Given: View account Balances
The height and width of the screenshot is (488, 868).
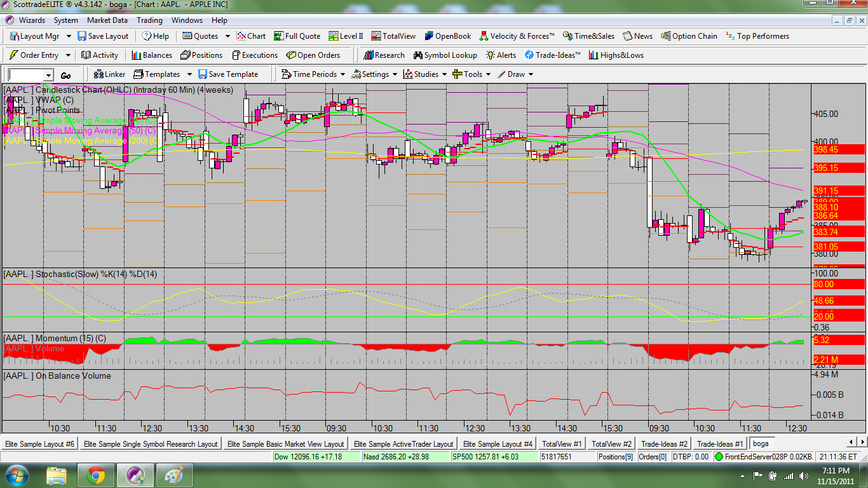Looking at the screenshot, I should tap(152, 55).
